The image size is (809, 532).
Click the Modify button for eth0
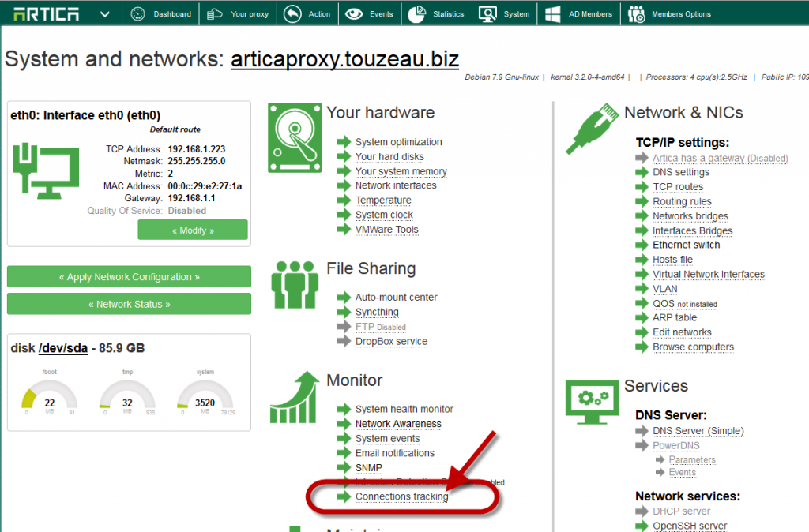193,230
